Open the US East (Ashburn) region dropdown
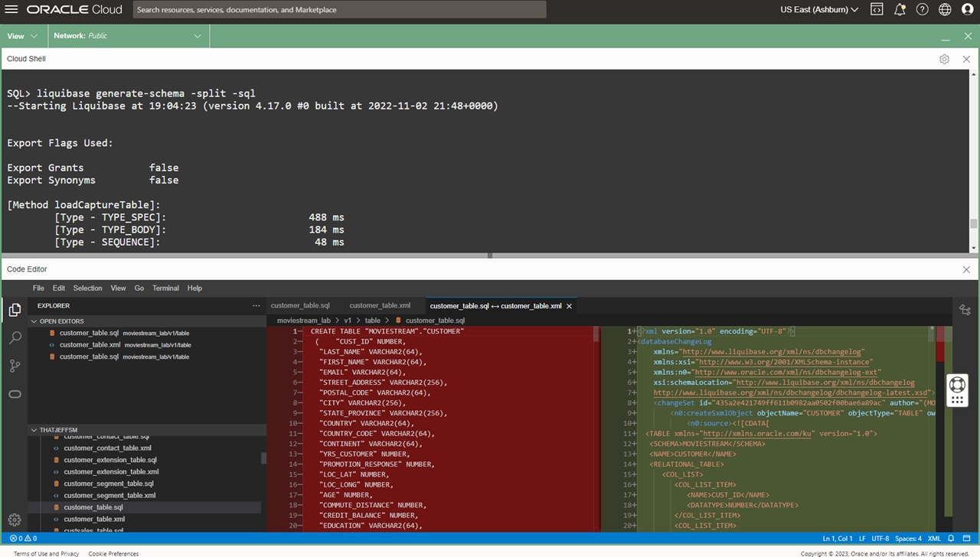980x557 pixels. coord(819,10)
